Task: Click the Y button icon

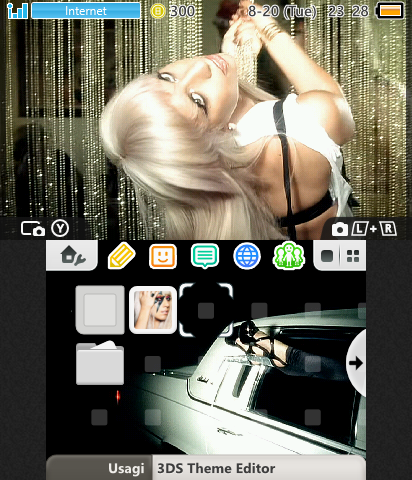Action: tap(60, 229)
